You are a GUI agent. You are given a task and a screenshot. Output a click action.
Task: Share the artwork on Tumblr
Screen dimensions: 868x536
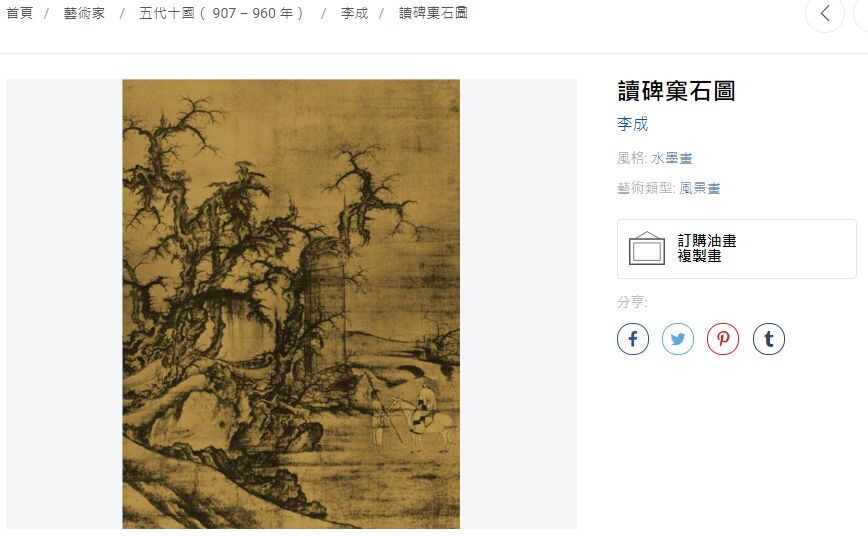[x=769, y=339]
